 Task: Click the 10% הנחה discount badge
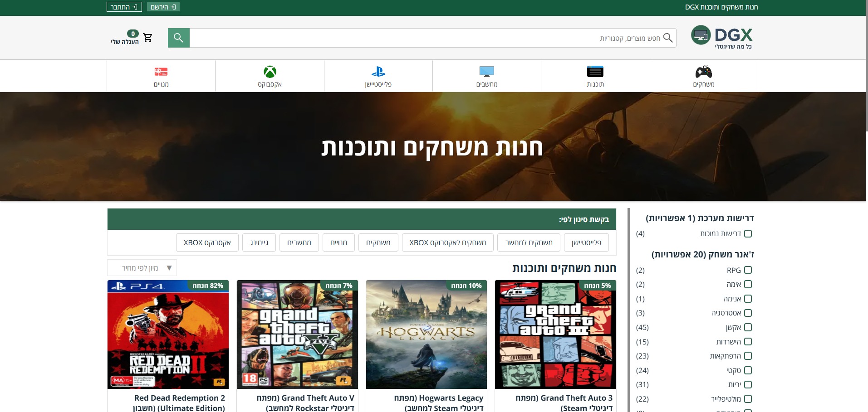coord(466,286)
